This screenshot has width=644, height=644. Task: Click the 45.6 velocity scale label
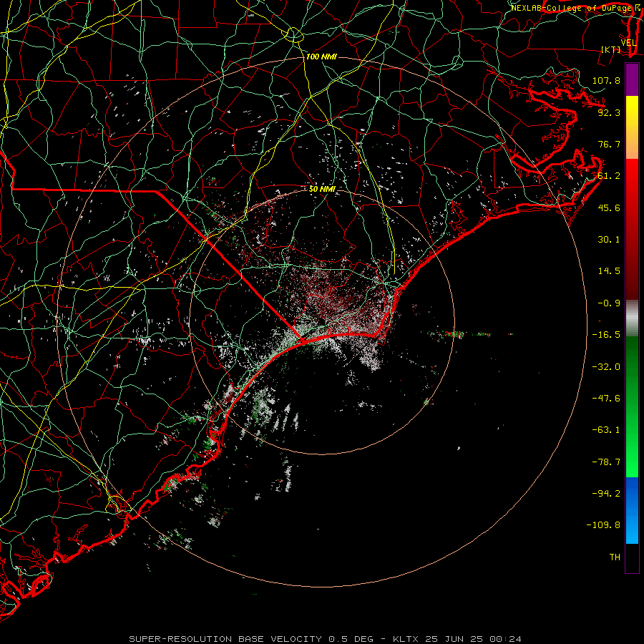point(609,208)
